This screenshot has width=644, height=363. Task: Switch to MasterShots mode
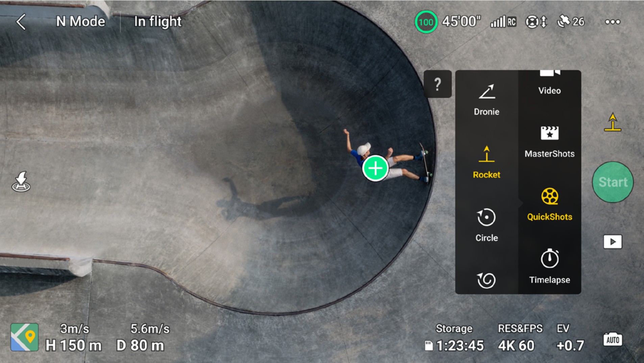[549, 142]
